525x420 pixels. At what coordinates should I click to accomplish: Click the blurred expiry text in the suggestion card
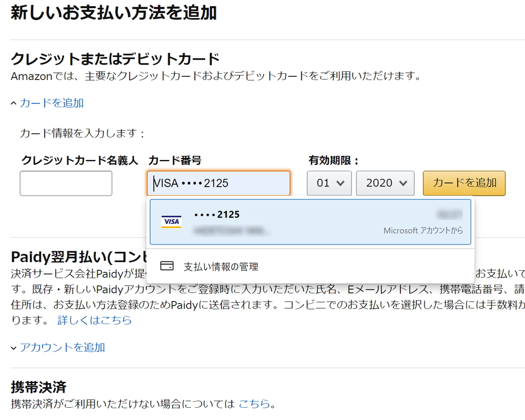click(x=449, y=214)
